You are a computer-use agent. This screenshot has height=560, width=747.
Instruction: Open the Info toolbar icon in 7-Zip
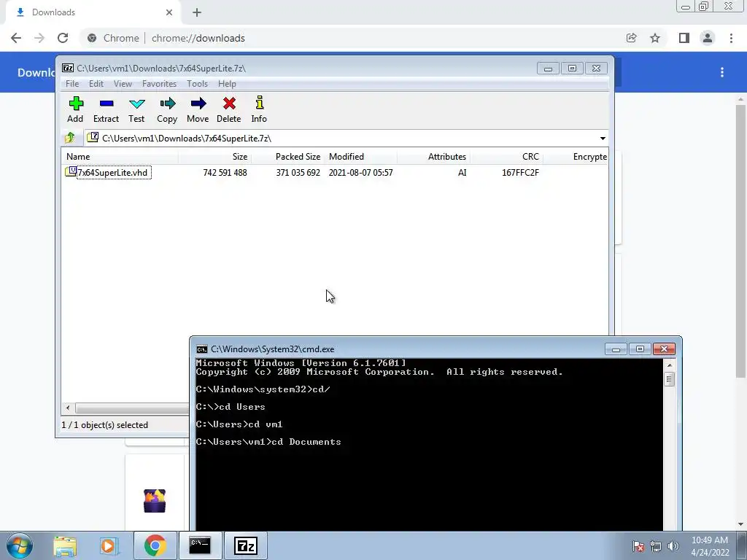tap(259, 110)
